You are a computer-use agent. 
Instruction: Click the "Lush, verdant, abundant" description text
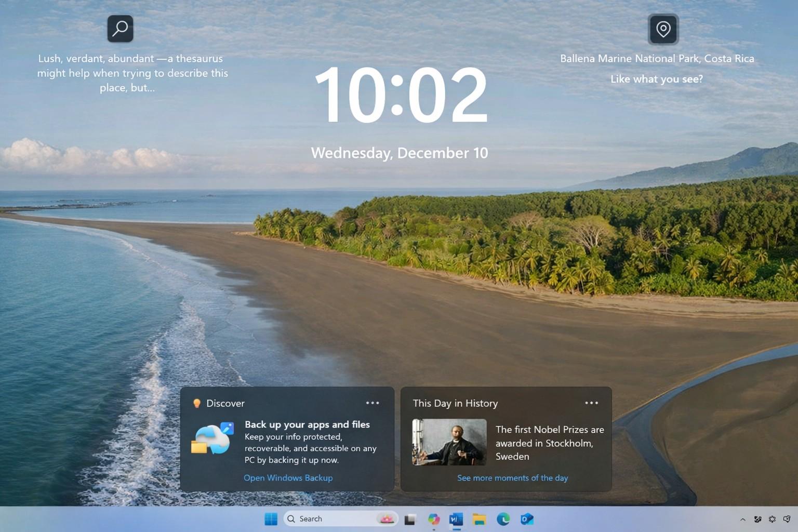(132, 73)
